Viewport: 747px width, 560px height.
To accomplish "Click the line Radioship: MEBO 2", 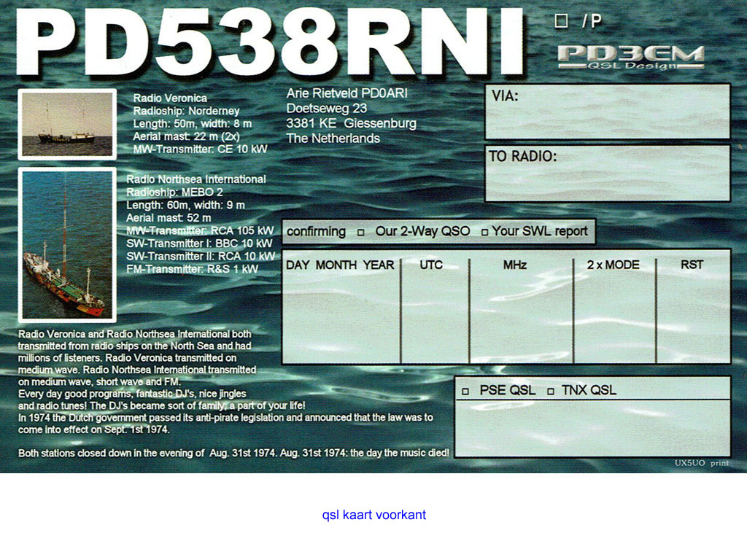I will click(x=174, y=192).
